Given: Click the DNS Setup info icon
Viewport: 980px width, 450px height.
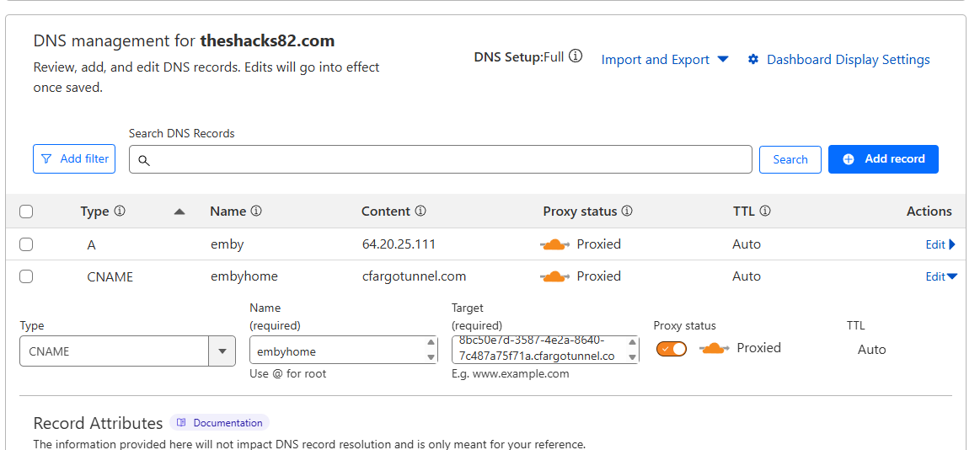Looking at the screenshot, I should click(576, 56).
